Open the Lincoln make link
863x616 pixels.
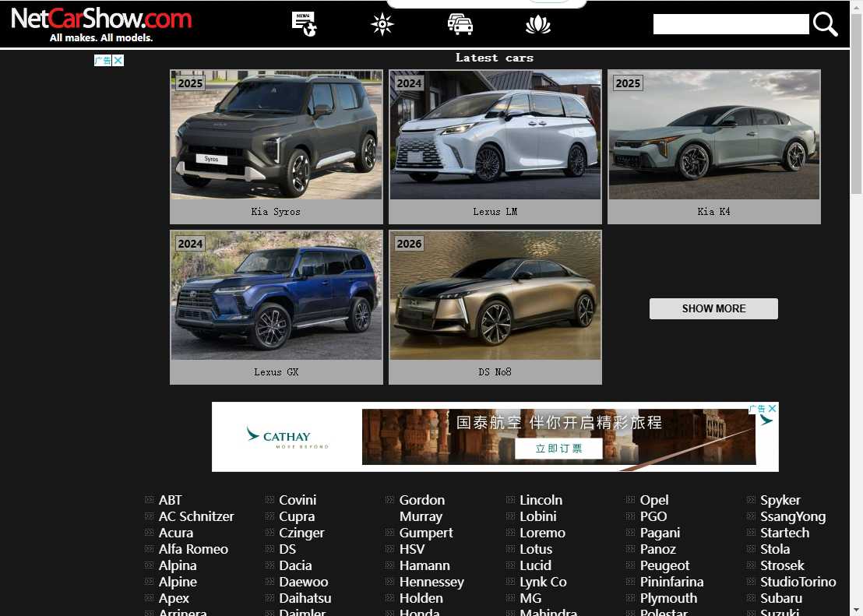(x=541, y=500)
